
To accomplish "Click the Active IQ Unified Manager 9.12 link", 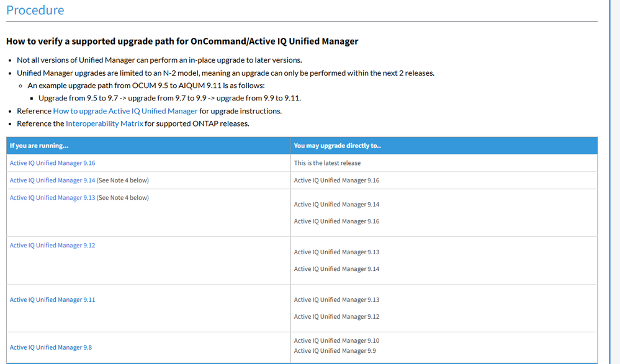I will pyautogui.click(x=53, y=246).
